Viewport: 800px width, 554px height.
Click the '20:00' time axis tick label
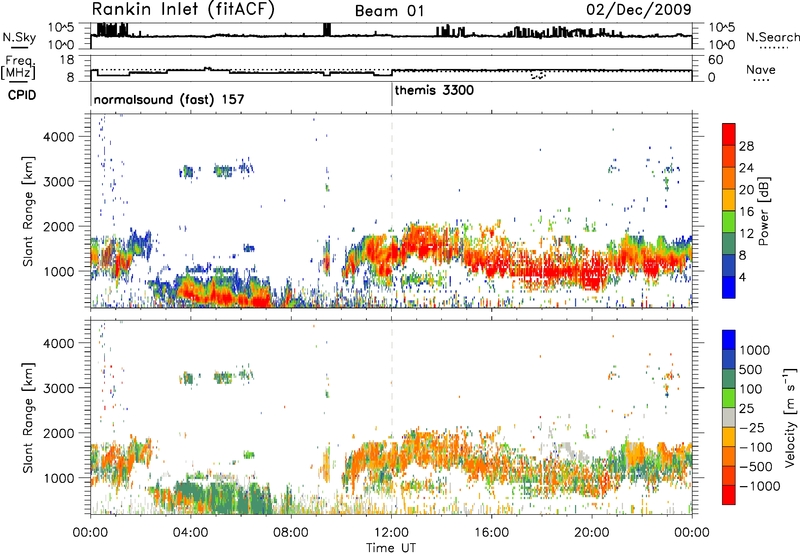(x=592, y=532)
